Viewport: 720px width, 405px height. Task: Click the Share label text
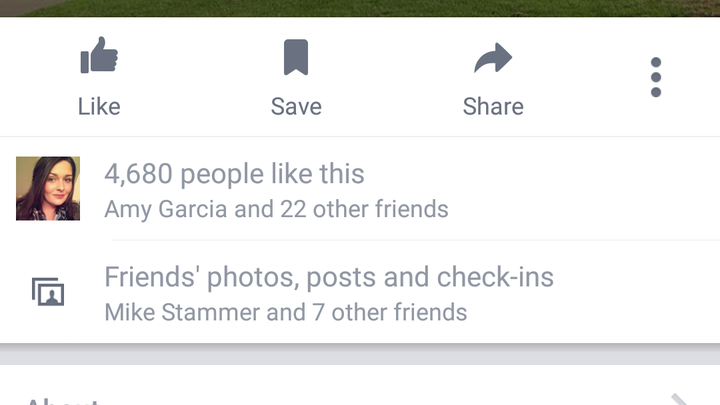[x=493, y=107]
